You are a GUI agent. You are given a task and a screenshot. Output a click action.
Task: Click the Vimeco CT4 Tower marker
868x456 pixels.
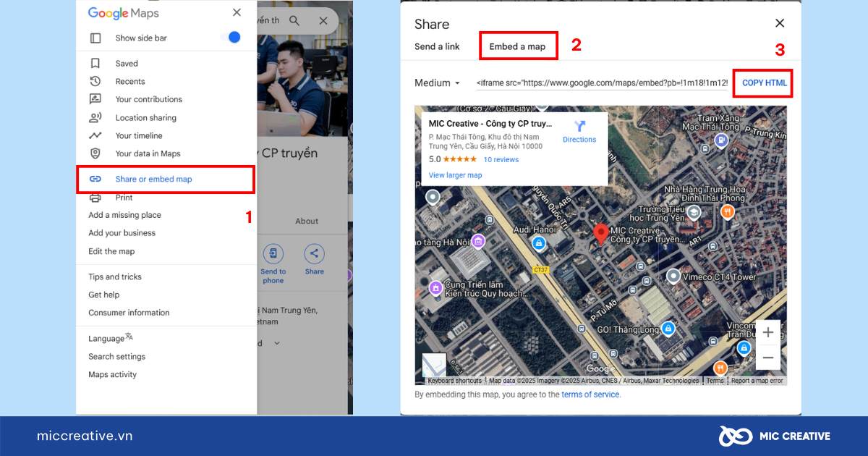coord(673,276)
